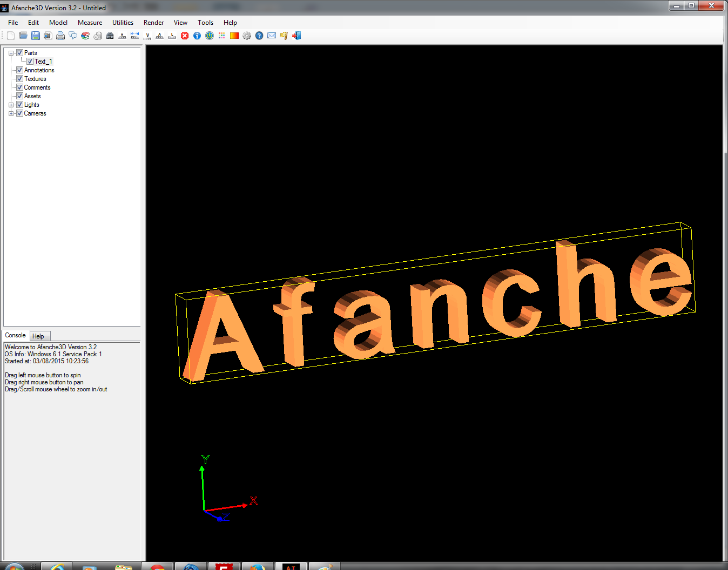This screenshot has width=728, height=570.
Task: Click the orange gradient color icon
Action: click(234, 36)
